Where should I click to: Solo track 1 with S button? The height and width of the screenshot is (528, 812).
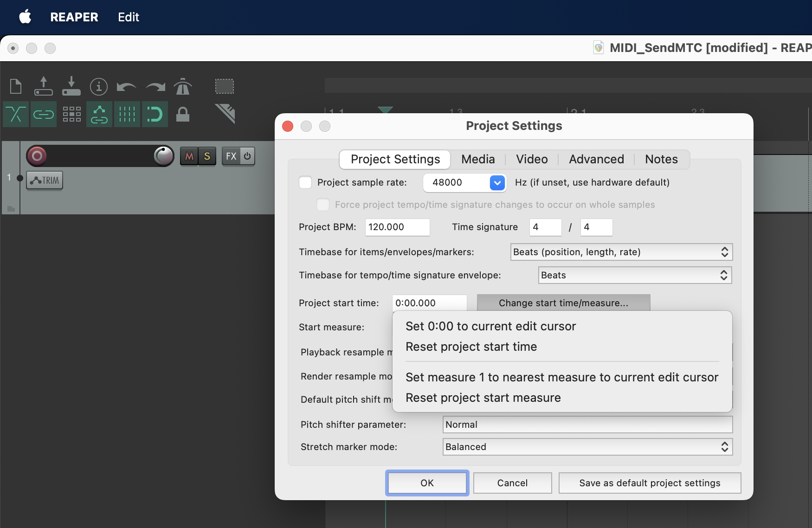[207, 156]
